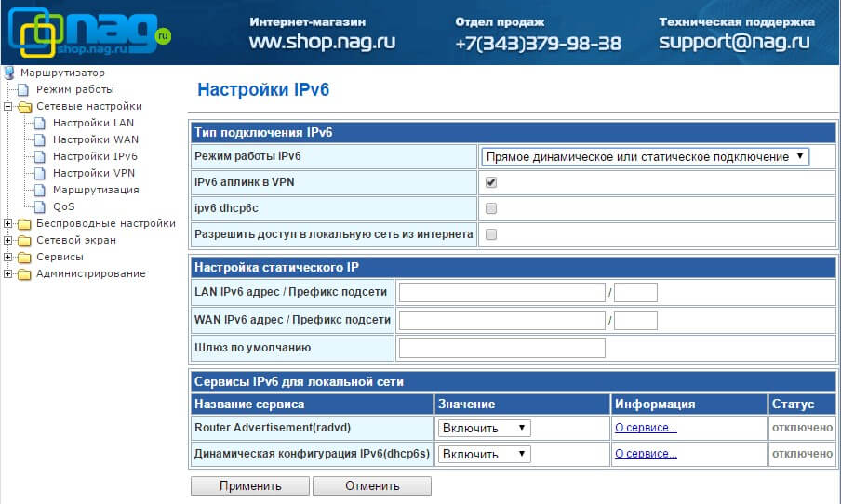Go to Настройки LAN page
This screenshot has height=504, width=841.
click(93, 123)
